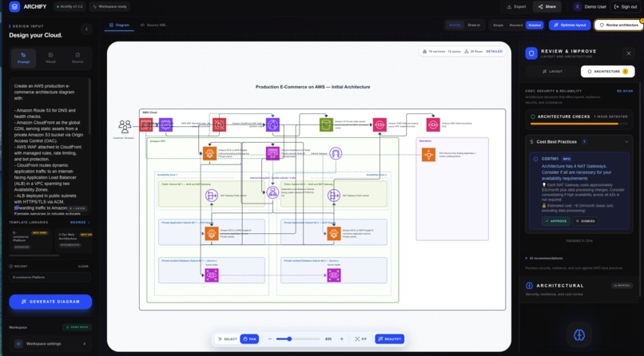
Task: Collapse the Cost Best Practices section
Action: tap(626, 142)
